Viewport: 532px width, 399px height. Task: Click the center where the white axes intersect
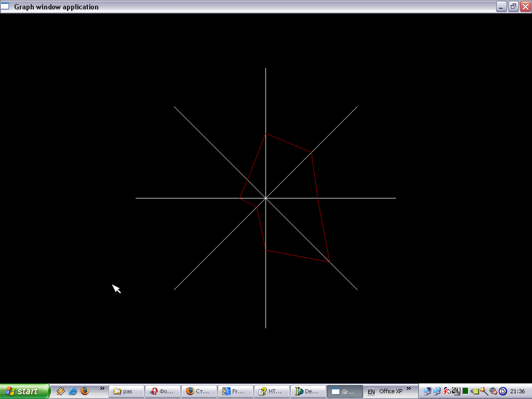(265, 198)
